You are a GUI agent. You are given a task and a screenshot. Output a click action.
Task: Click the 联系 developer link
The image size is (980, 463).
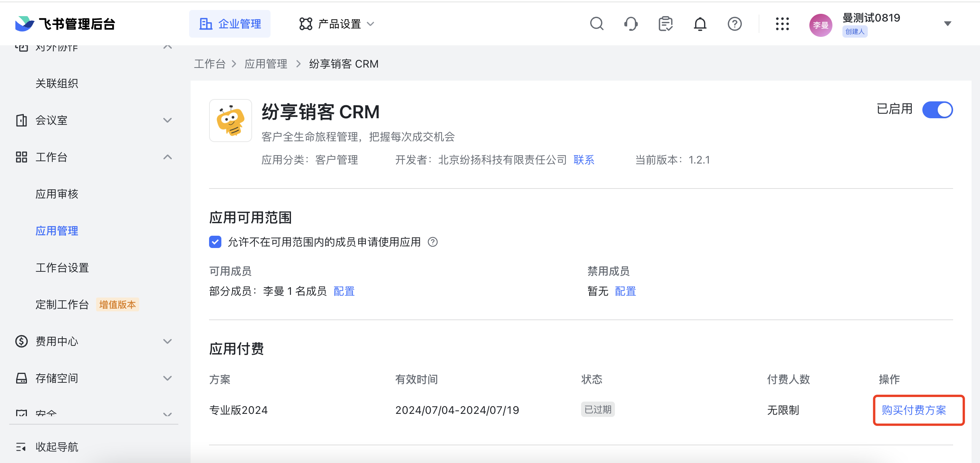[x=584, y=160]
